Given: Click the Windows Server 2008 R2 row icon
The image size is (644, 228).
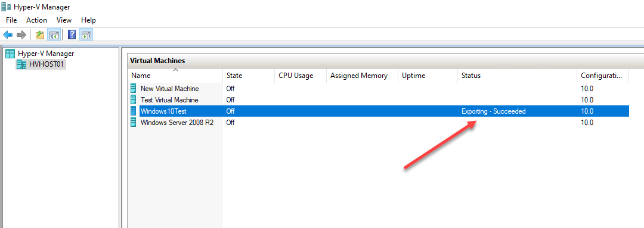Looking at the screenshot, I should point(133,122).
